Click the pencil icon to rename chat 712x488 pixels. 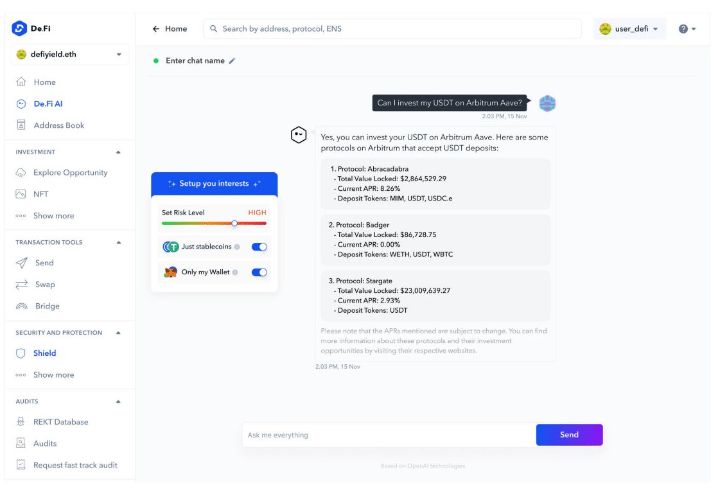[233, 61]
